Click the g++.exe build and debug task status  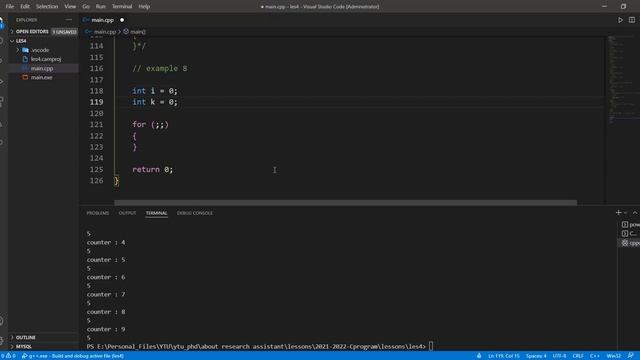point(73,356)
